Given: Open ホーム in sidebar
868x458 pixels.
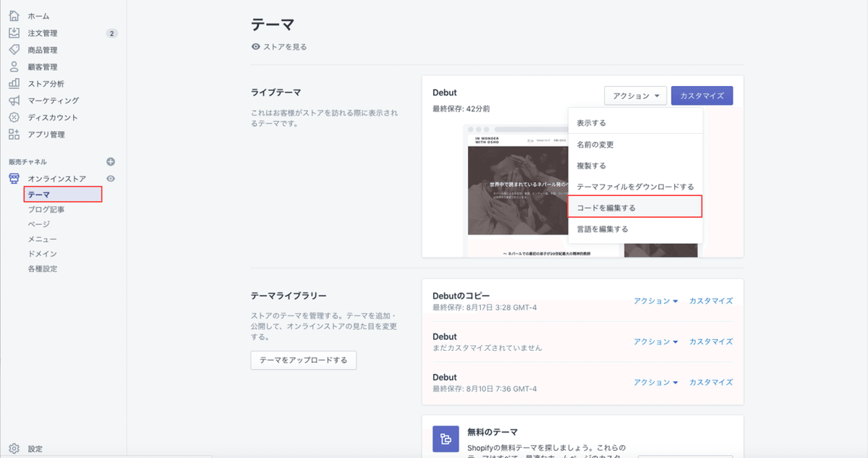Looking at the screenshot, I should pyautogui.click(x=38, y=16).
